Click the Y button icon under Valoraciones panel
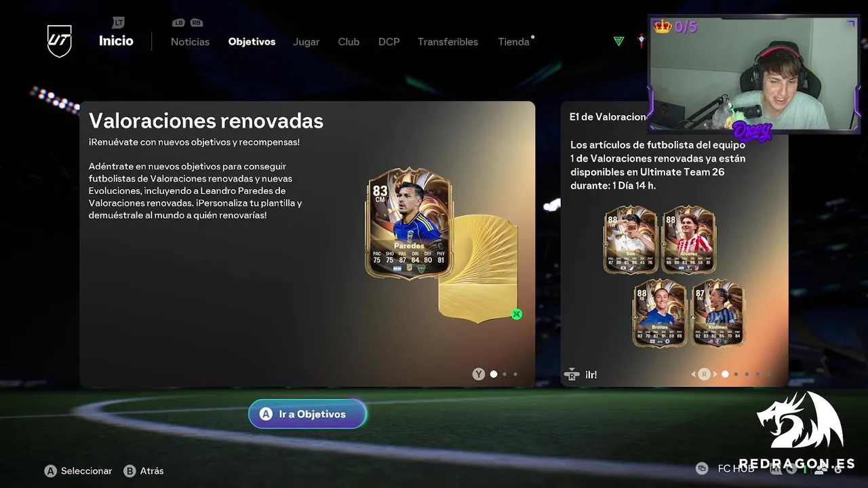The height and width of the screenshot is (488, 868). [479, 374]
